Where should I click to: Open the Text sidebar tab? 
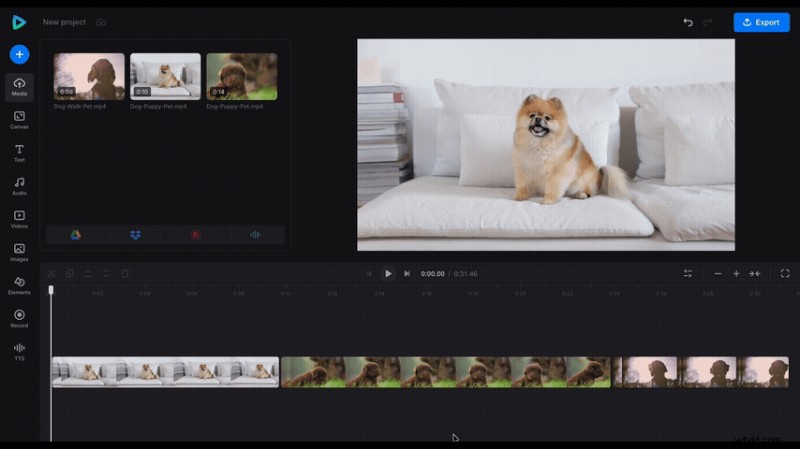coord(19,153)
